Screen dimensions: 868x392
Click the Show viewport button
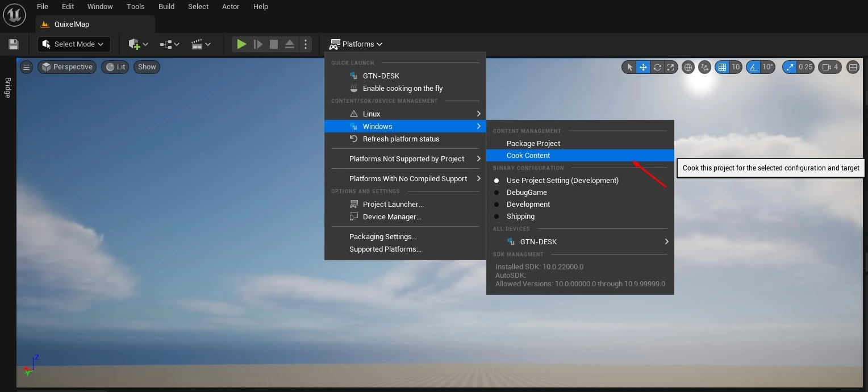tap(147, 67)
